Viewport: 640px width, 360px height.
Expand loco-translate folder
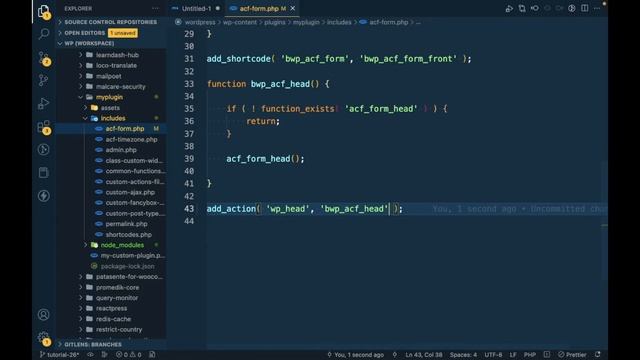click(116, 65)
